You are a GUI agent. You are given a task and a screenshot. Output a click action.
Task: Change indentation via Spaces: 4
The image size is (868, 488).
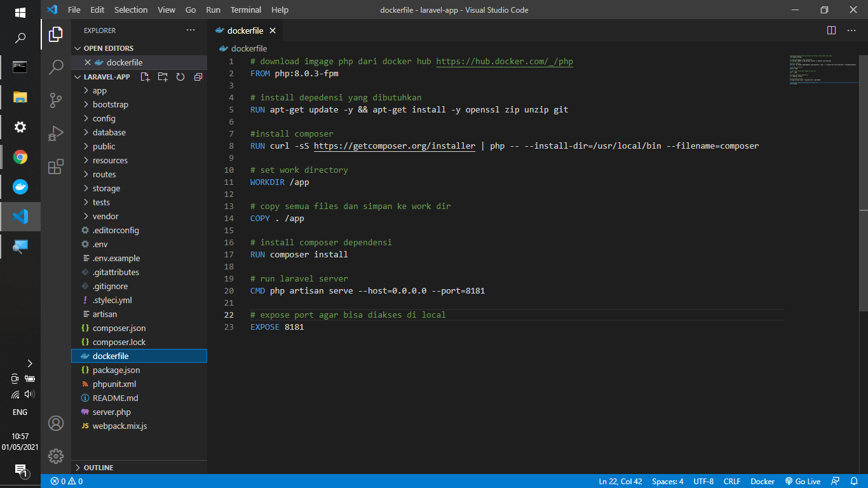coord(668,482)
